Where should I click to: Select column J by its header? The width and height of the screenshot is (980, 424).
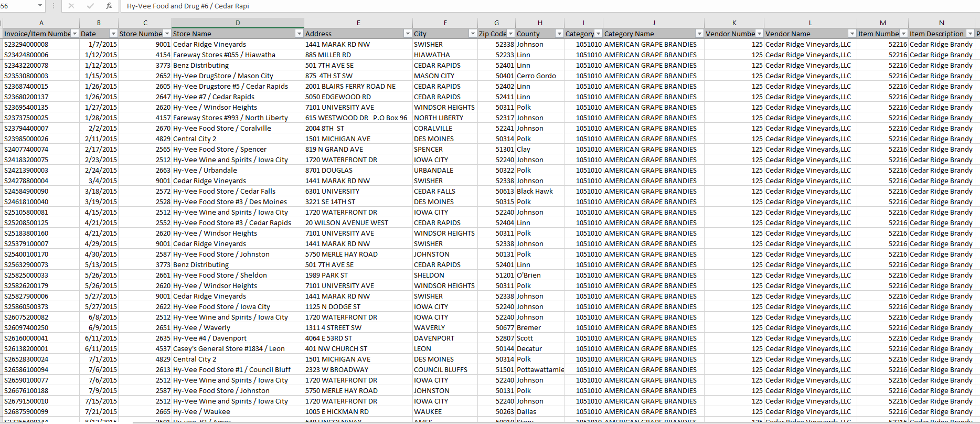(x=654, y=23)
